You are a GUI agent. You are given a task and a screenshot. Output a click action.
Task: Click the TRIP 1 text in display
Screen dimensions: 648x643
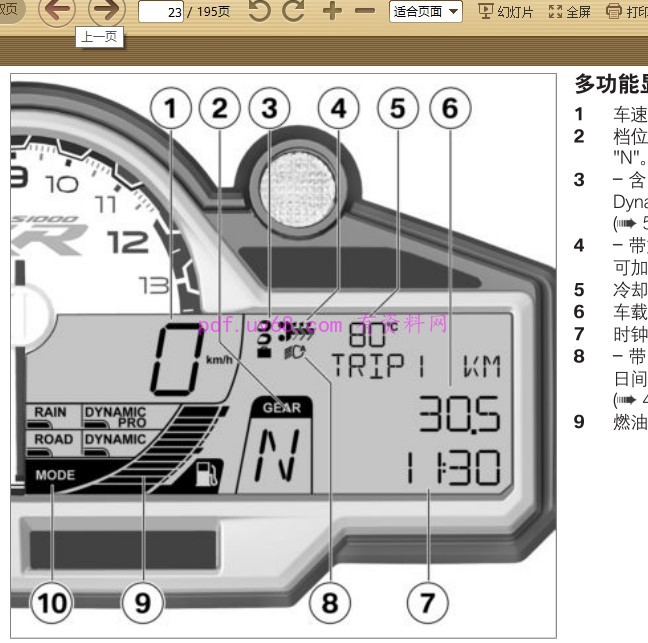click(x=378, y=365)
